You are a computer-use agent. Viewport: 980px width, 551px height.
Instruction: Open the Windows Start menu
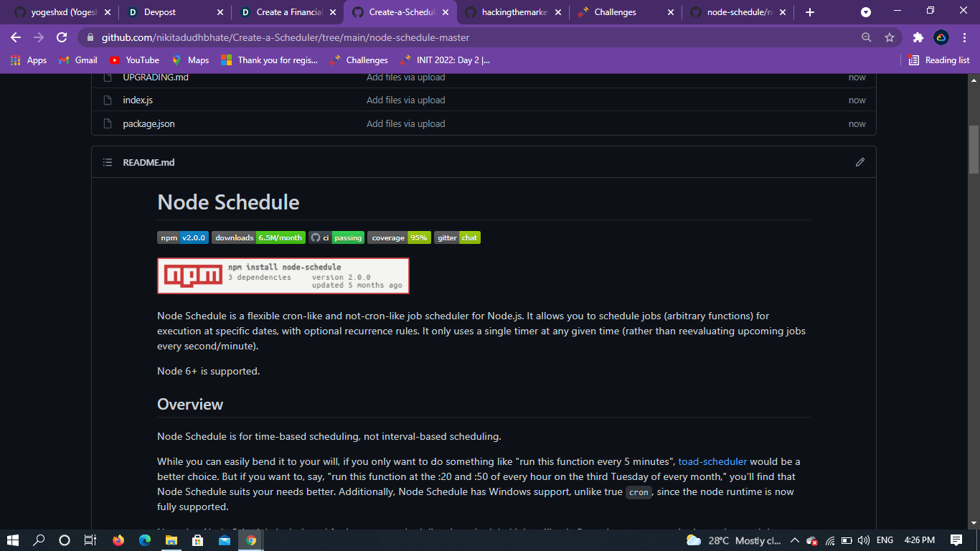pyautogui.click(x=13, y=540)
